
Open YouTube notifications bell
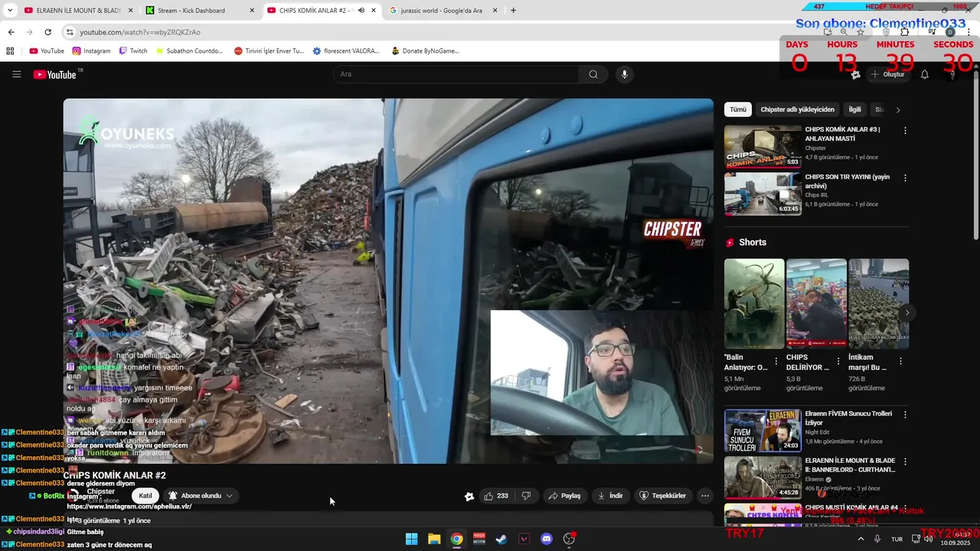[924, 74]
